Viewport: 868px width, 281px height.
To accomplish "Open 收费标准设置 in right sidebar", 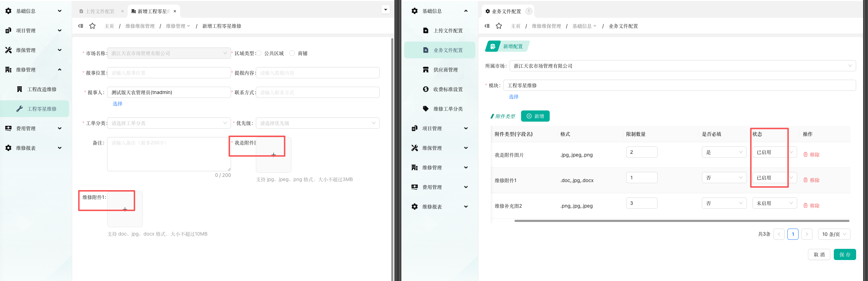I will click(x=448, y=89).
